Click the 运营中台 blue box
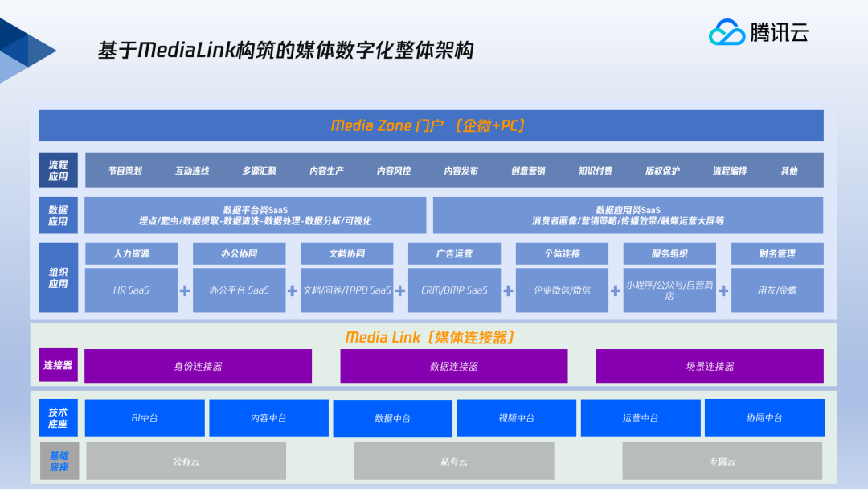This screenshot has width=868, height=489. (x=641, y=417)
